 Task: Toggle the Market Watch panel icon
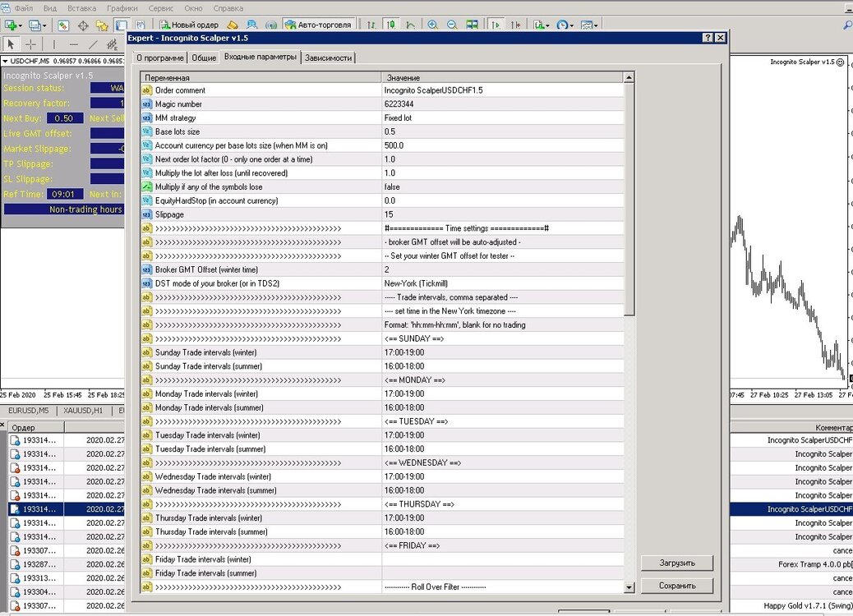[x=63, y=25]
